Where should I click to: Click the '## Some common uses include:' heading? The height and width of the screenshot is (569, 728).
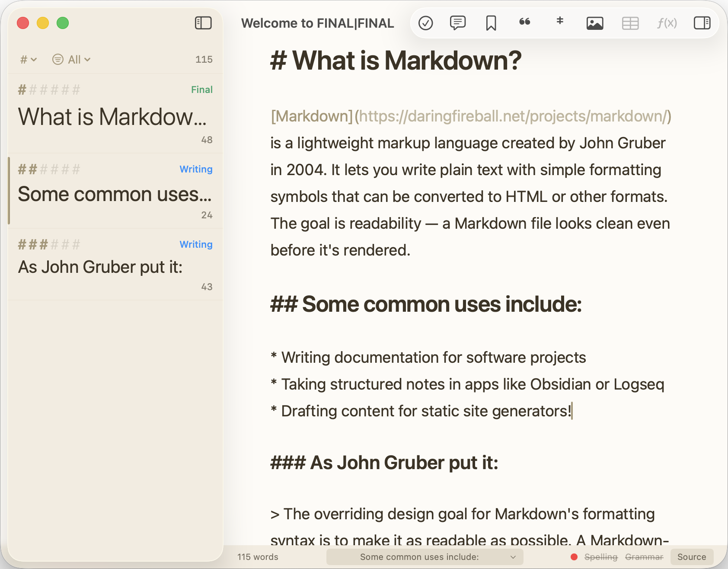426,304
